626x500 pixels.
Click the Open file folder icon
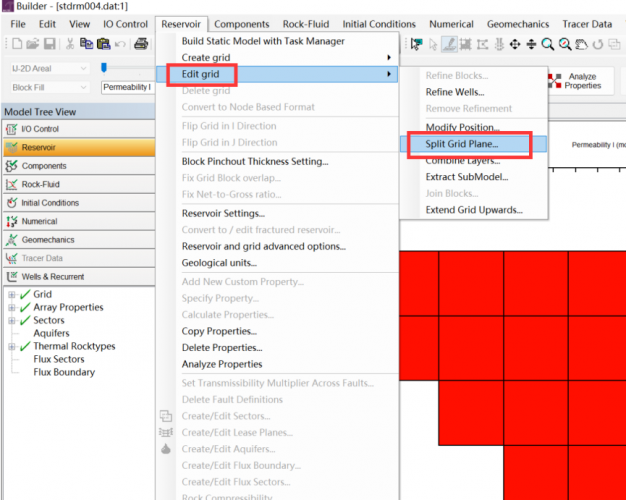(x=33, y=44)
